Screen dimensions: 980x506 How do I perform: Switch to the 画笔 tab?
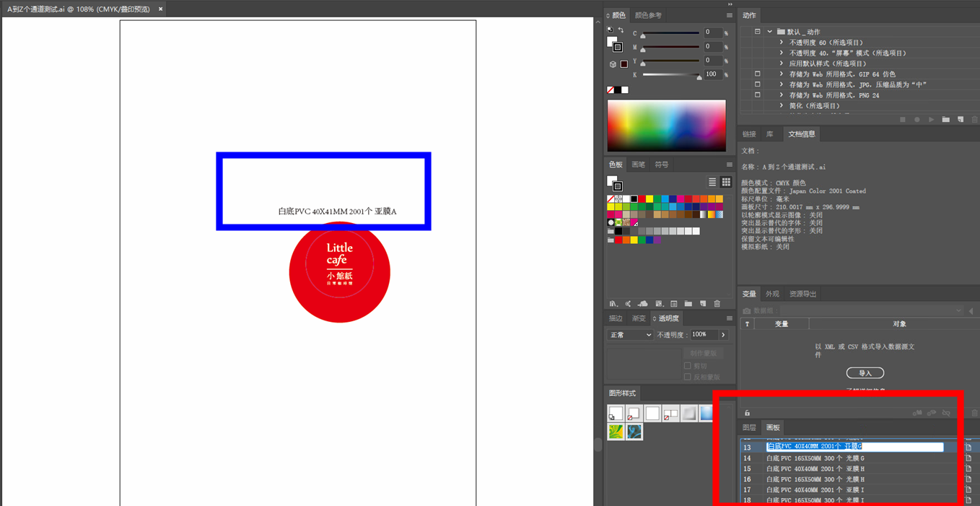(639, 165)
